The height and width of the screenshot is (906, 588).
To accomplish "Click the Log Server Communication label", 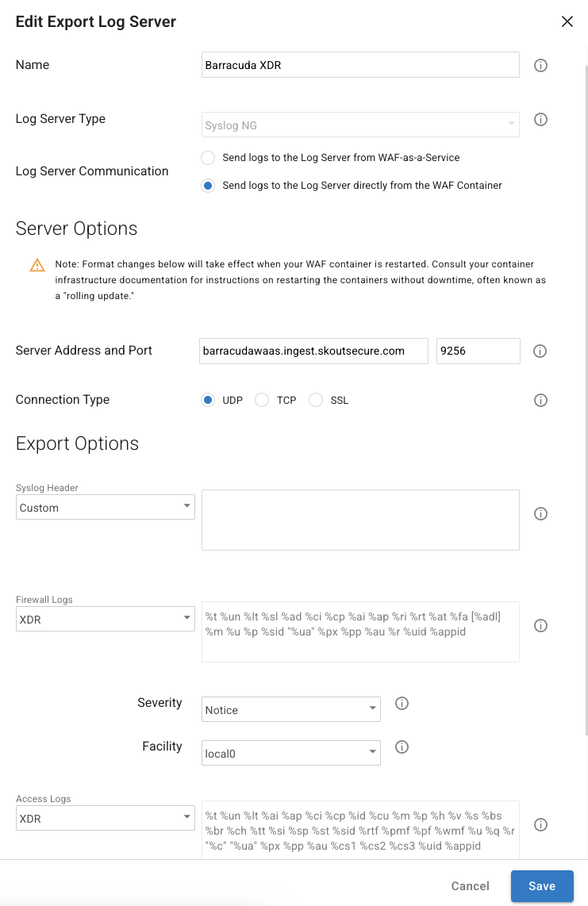I will [92, 171].
